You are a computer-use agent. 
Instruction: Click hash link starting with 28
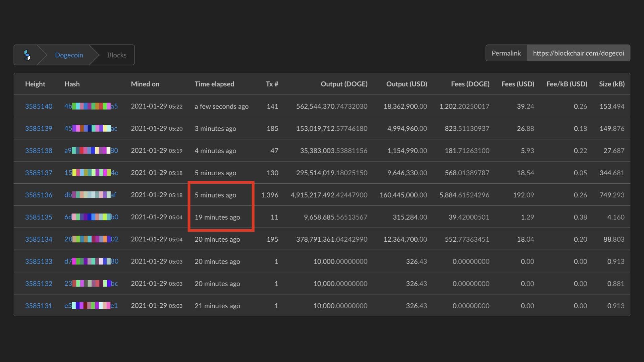(91, 239)
